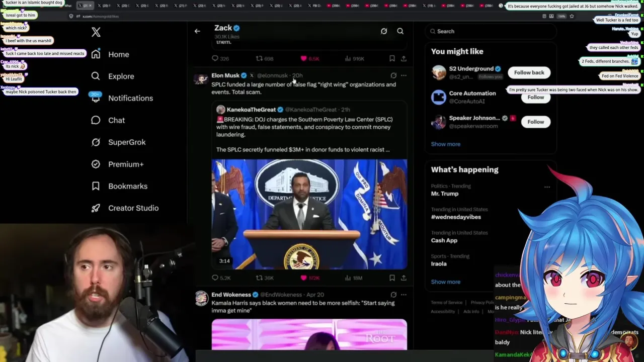644x362 pixels.
Task: Open Cash App trending topic
Action: [x=444, y=240]
